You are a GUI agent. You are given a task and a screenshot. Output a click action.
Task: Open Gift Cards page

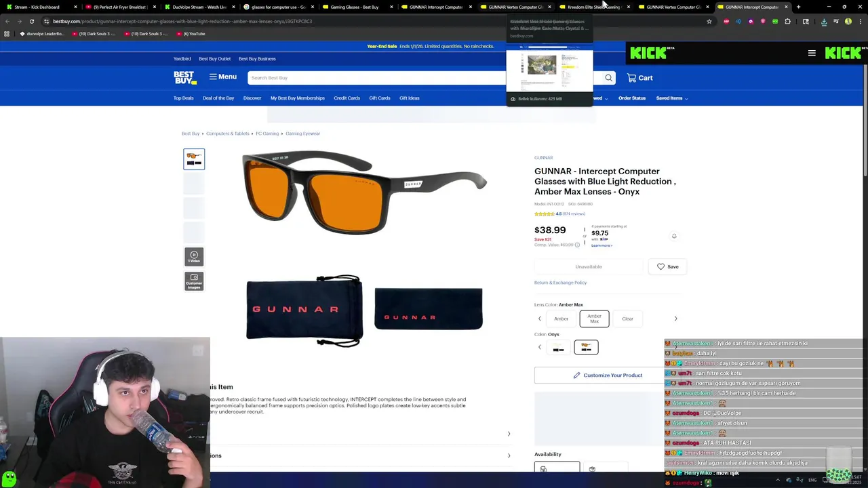(380, 98)
